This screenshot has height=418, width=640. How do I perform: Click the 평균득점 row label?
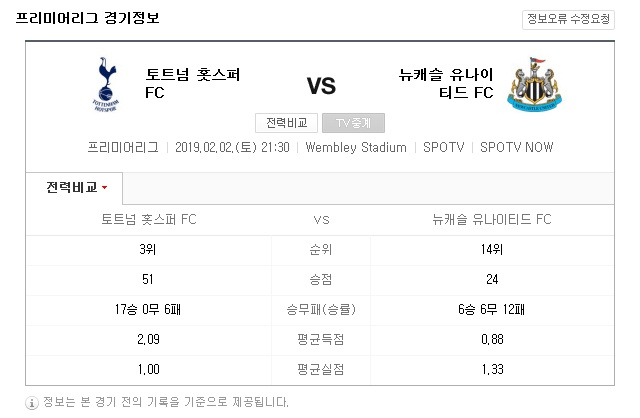[x=321, y=340]
